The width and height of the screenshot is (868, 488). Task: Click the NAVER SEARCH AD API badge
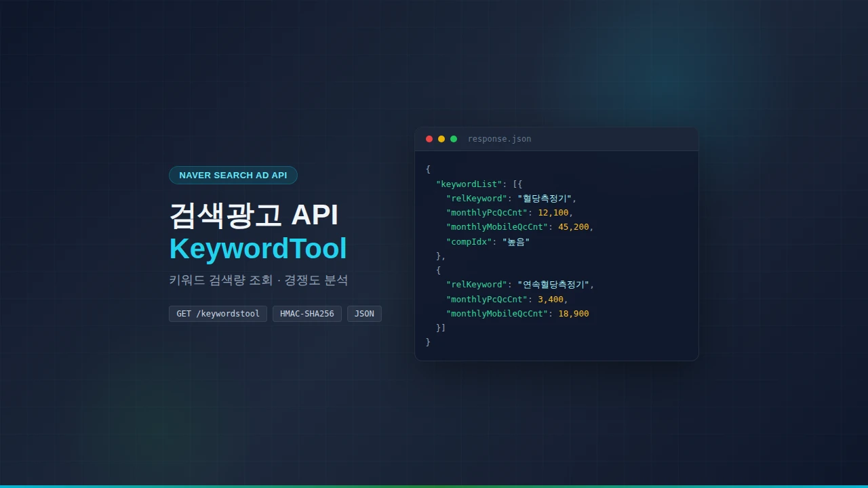tap(233, 175)
